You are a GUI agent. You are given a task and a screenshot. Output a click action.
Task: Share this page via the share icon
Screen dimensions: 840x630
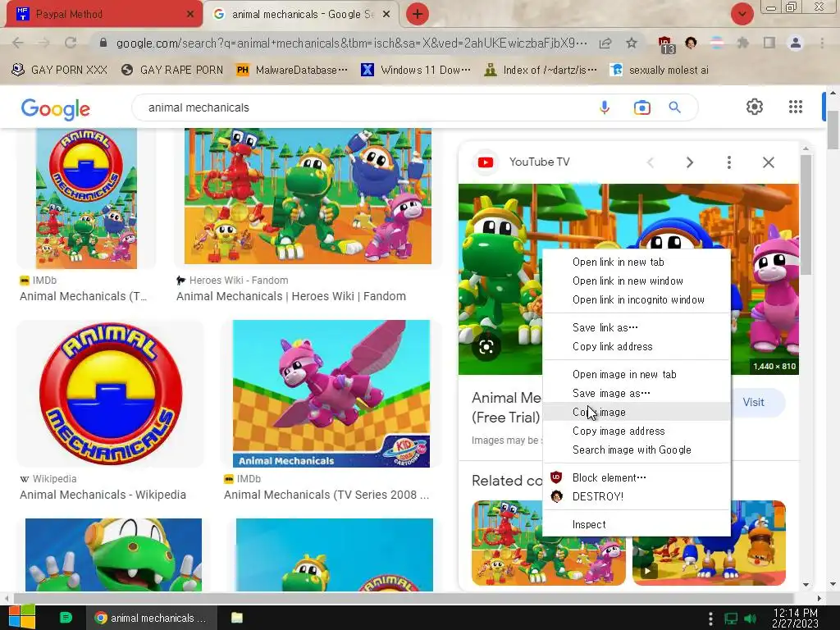[x=605, y=43]
